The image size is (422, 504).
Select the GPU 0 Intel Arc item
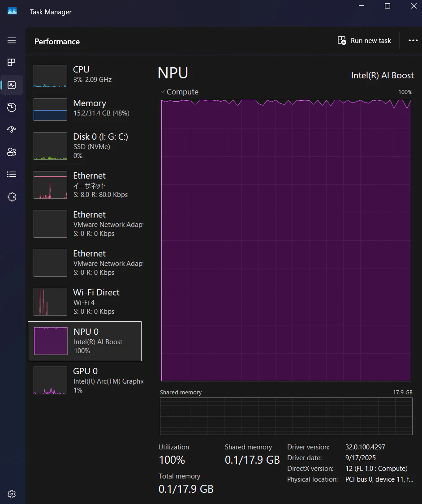click(x=85, y=380)
